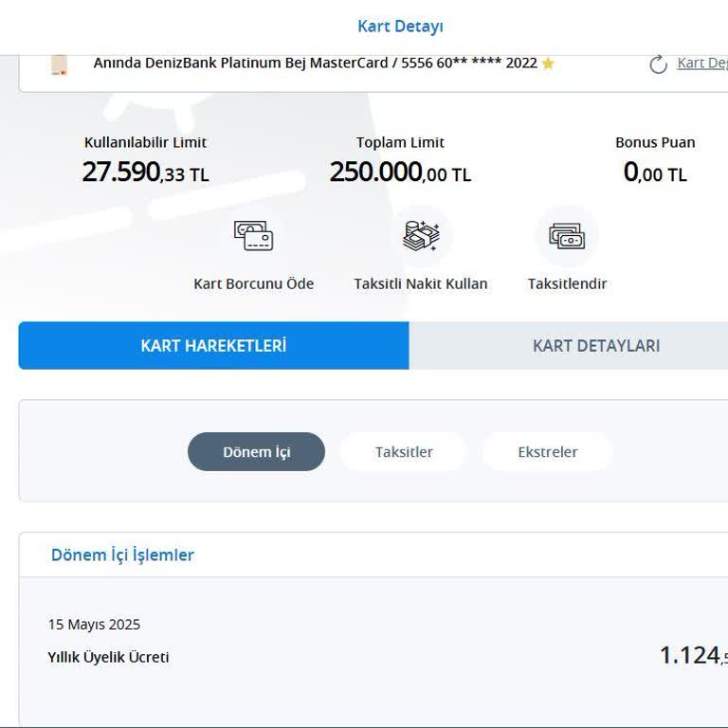The height and width of the screenshot is (728, 728).
Task: Select the Taksitler filter pill
Action: (404, 452)
